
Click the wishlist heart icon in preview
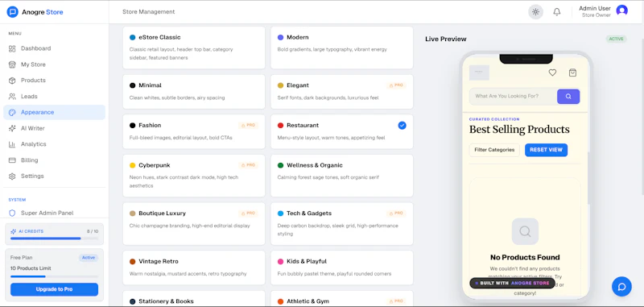(552, 73)
